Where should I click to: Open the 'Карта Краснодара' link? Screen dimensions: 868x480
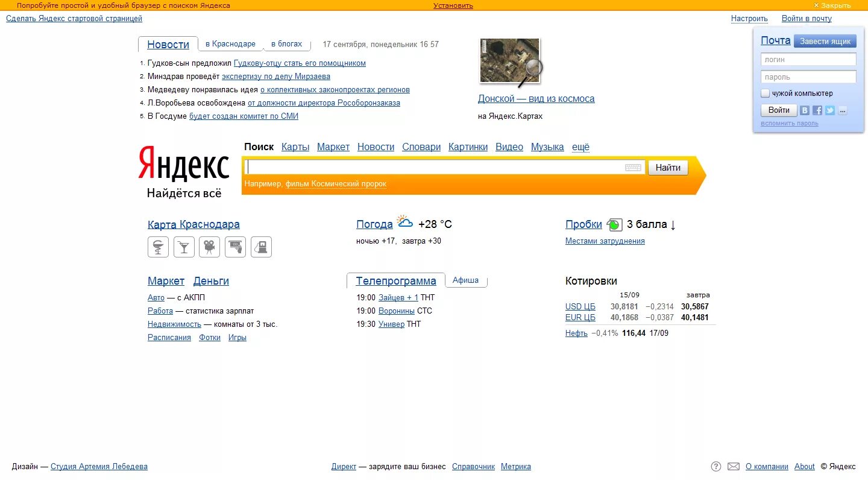pyautogui.click(x=193, y=224)
